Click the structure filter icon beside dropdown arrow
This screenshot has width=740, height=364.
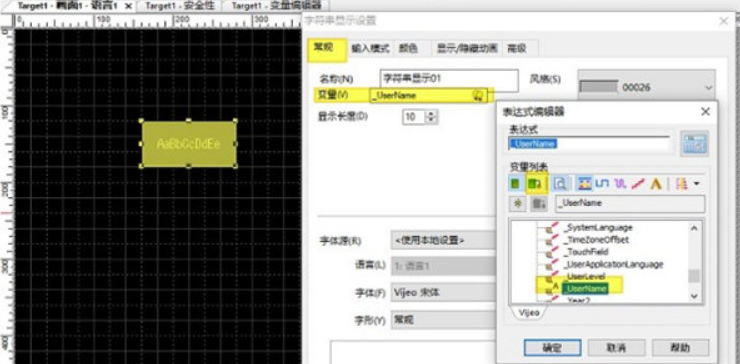pos(681,184)
